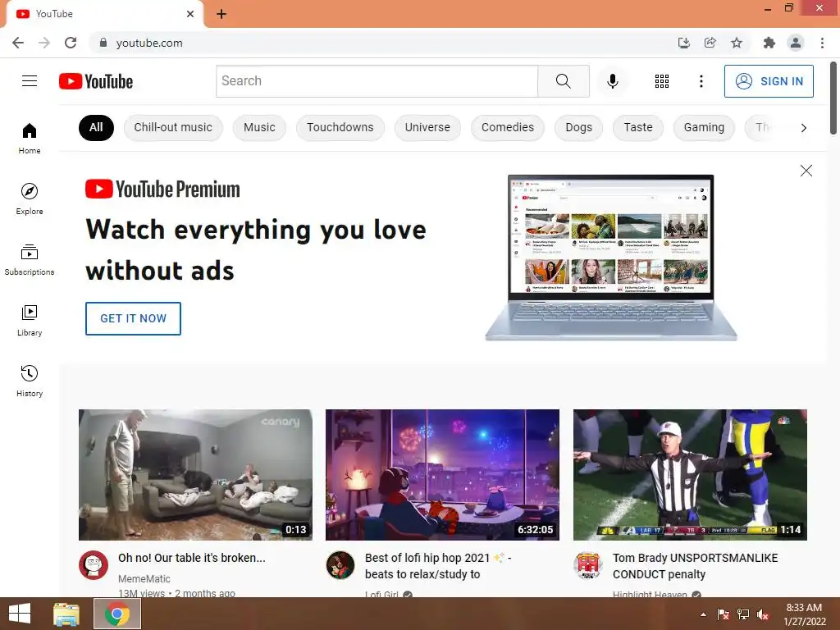Select the Dogs chip
The height and width of the screenshot is (630, 840).
[x=578, y=127]
